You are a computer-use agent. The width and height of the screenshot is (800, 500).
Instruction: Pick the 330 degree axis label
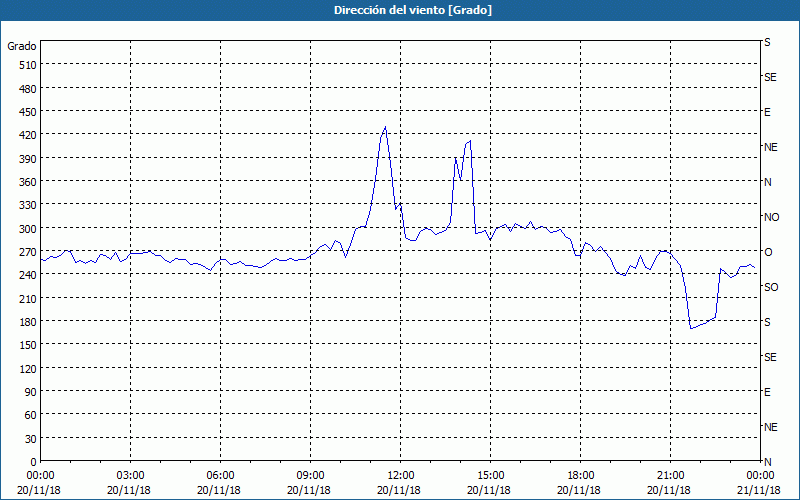click(x=28, y=205)
